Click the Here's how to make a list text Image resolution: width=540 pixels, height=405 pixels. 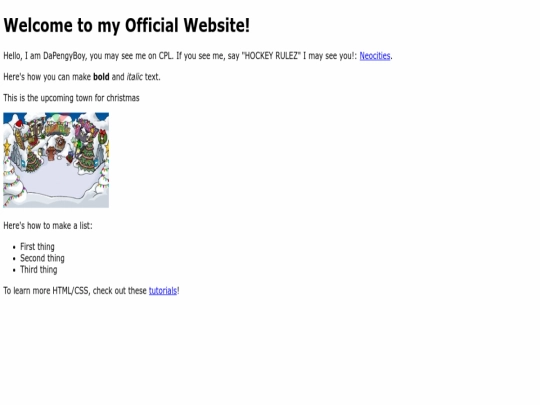click(x=48, y=226)
